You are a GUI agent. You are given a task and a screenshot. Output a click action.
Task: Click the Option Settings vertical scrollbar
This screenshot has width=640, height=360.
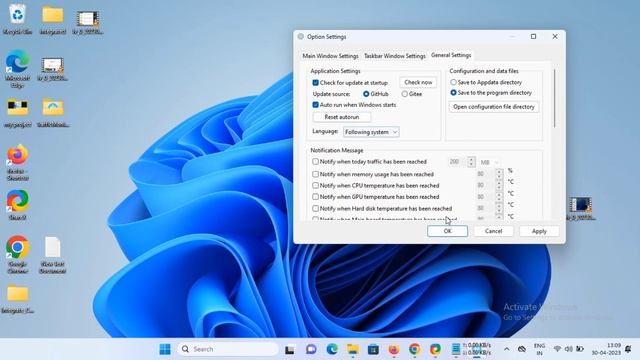(554, 99)
